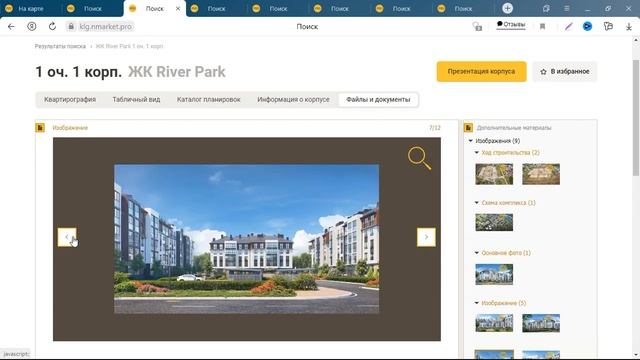
Task: Add building via В избранное button
Action: (x=564, y=71)
